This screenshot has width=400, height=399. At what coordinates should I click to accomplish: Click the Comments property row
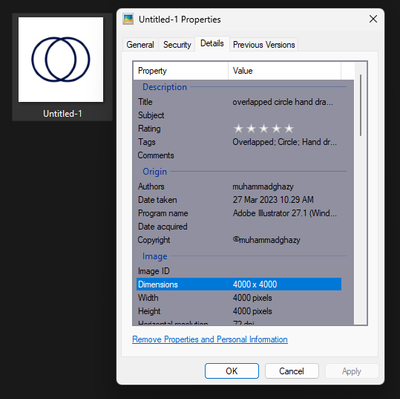(239, 155)
